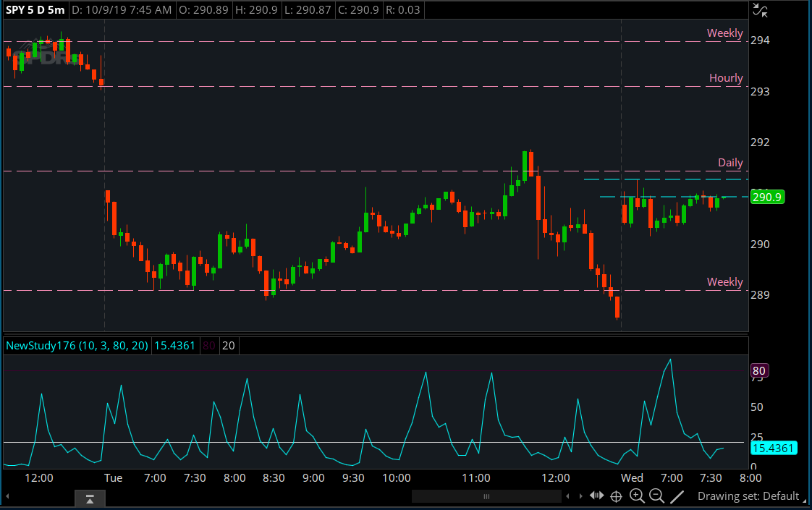The width and height of the screenshot is (812, 510).
Task: Click the Hourly level line label
Action: [726, 78]
